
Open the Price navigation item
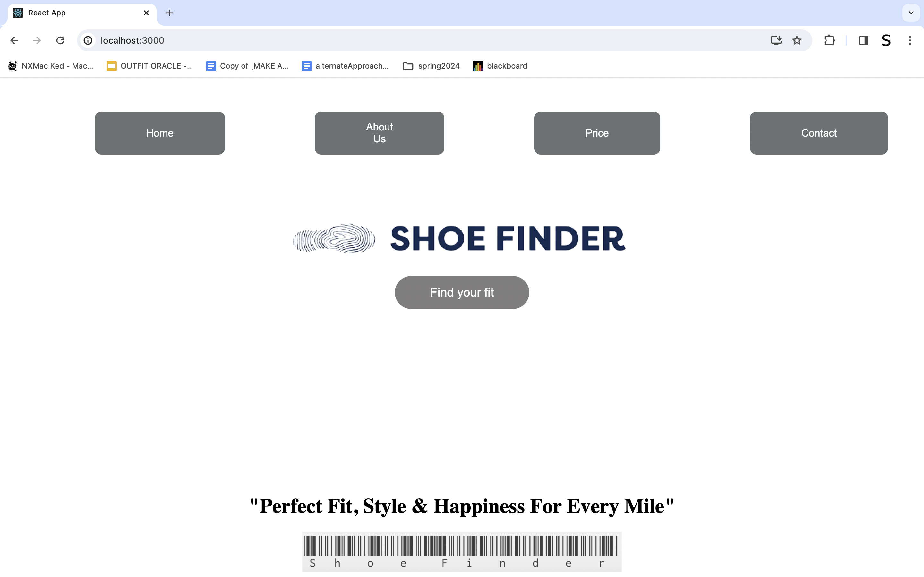(x=597, y=133)
